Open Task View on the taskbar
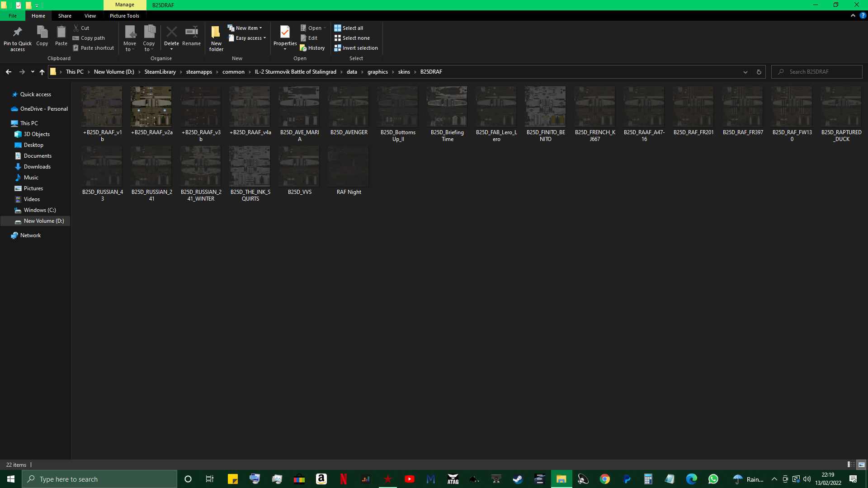The width and height of the screenshot is (868, 488). (x=210, y=479)
